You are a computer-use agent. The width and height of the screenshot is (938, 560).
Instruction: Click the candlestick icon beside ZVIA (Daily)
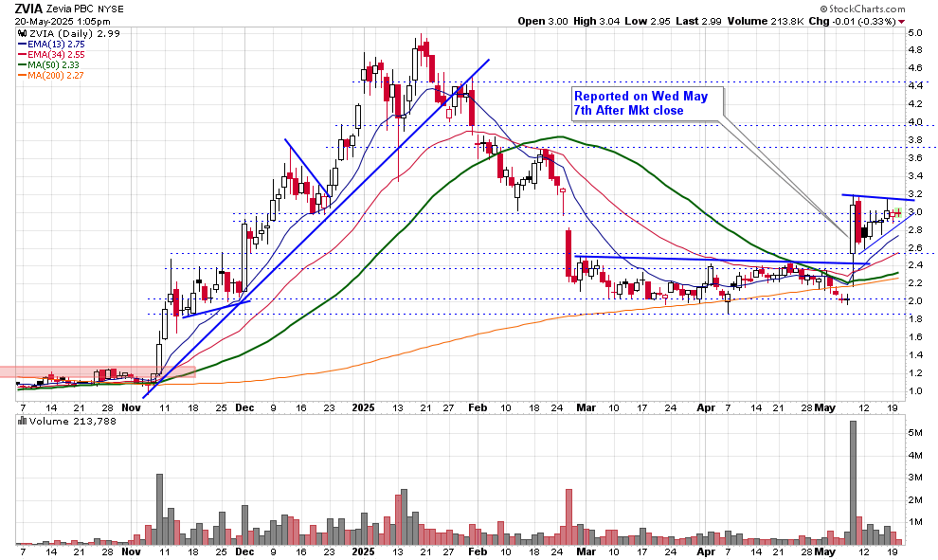tap(24, 33)
